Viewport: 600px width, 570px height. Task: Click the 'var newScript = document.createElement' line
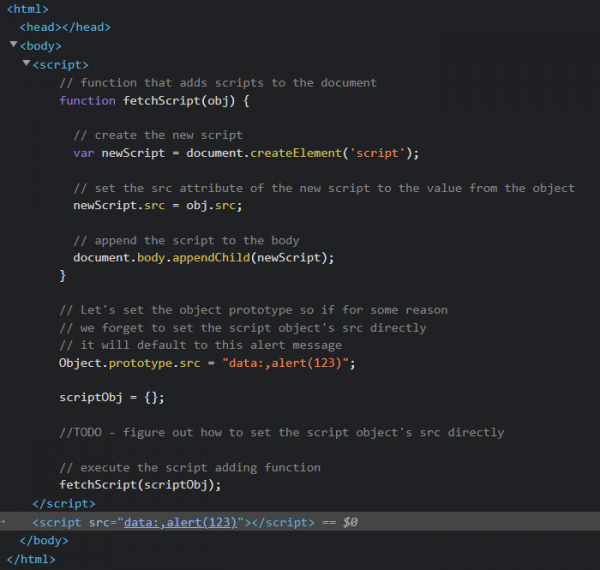tap(246, 153)
